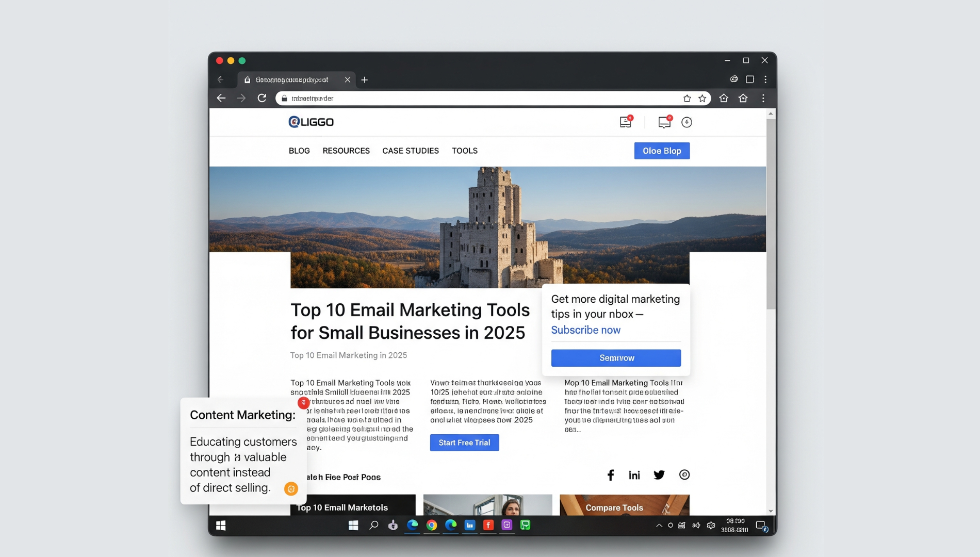Image resolution: width=980 pixels, height=557 pixels.
Task: Open the Compare Tools thumbnail card
Action: 625,505
